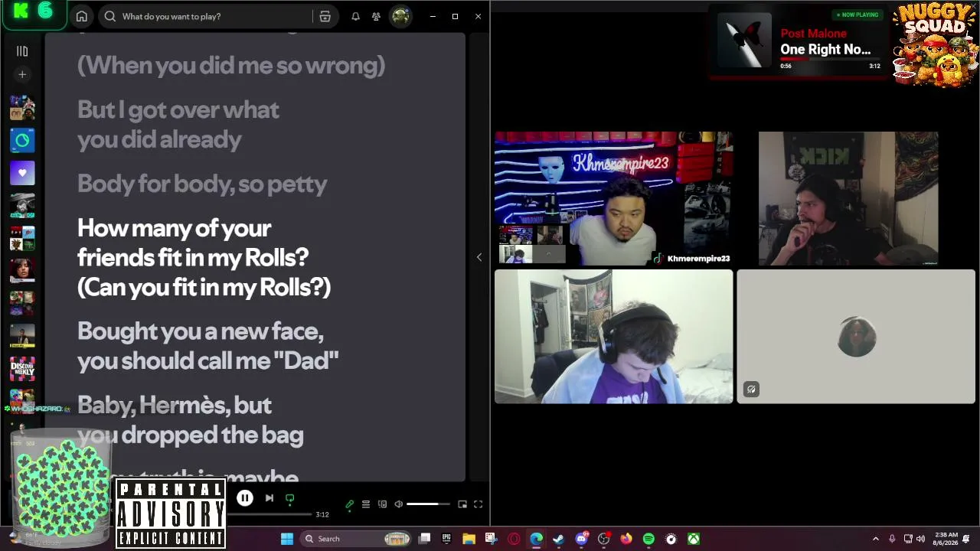This screenshot has height=551, width=980.
Task: Click the Windows taskbar Search box
Action: tap(355, 539)
